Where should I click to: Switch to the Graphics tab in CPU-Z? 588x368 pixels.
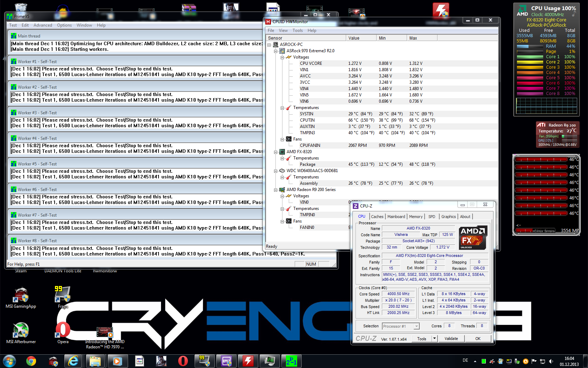point(449,217)
